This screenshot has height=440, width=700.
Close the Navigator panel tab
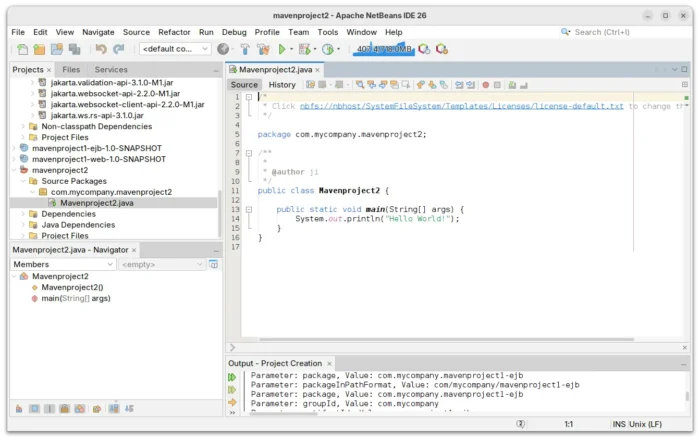pos(133,250)
